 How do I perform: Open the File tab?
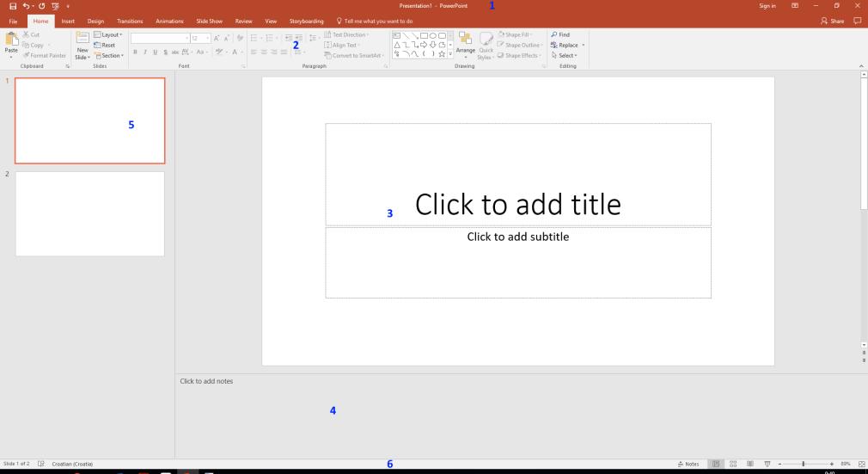pyautogui.click(x=13, y=21)
